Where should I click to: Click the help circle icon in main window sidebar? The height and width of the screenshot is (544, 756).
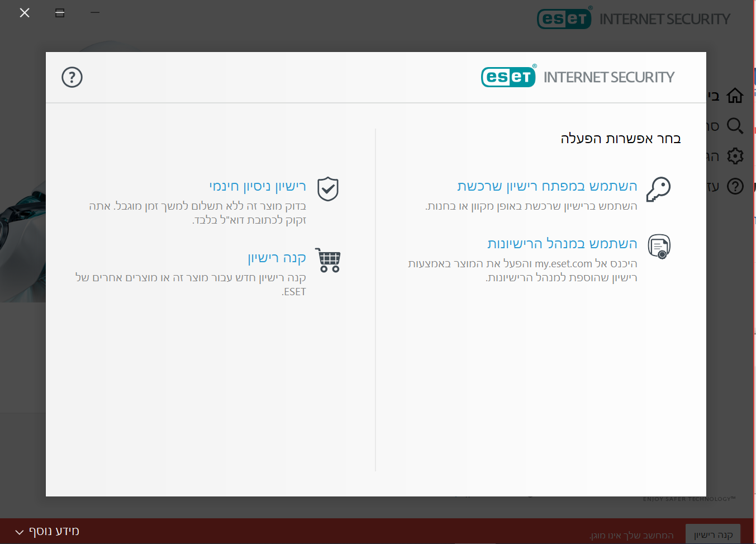[x=735, y=186]
